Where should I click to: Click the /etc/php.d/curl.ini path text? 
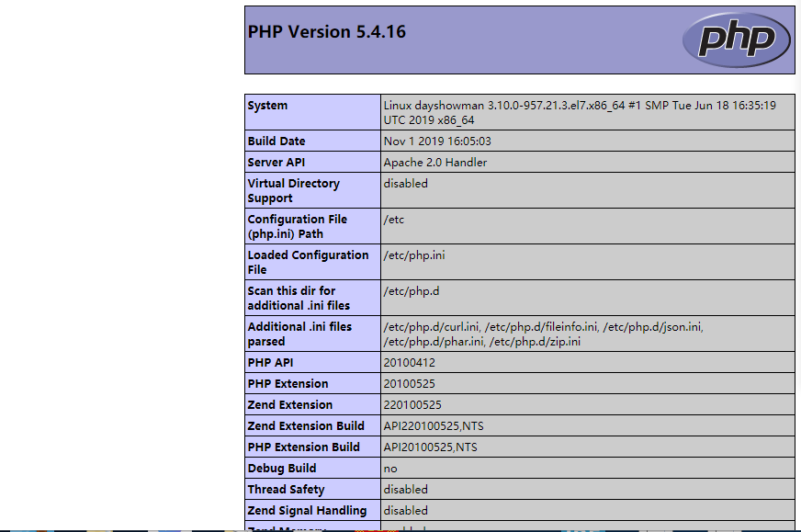(x=424, y=326)
